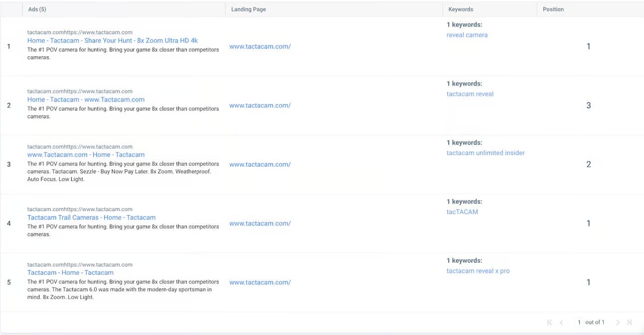
Task: Click the display URL text in row 4 ad
Action: pos(80,210)
